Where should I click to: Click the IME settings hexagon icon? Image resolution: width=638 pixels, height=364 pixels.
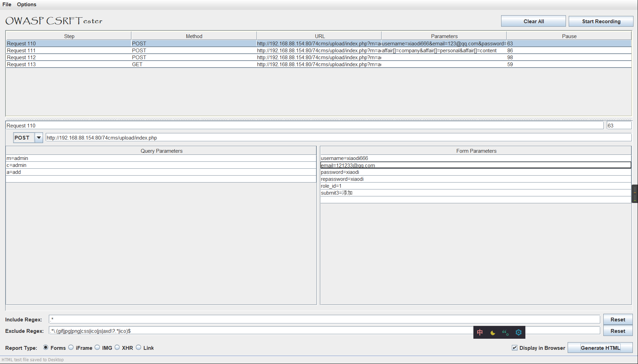pos(518,332)
